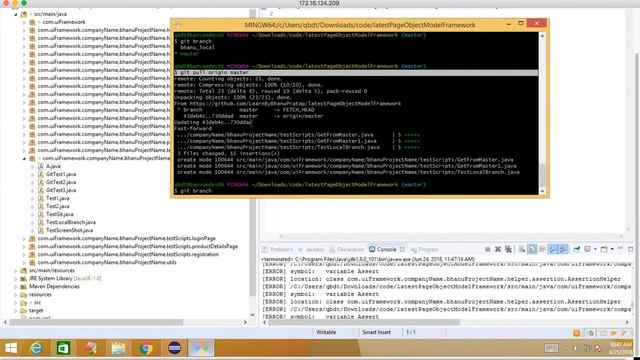Click the MINGW64 terminal title bar icon
The width and height of the screenshot is (640, 360).
[178, 24]
